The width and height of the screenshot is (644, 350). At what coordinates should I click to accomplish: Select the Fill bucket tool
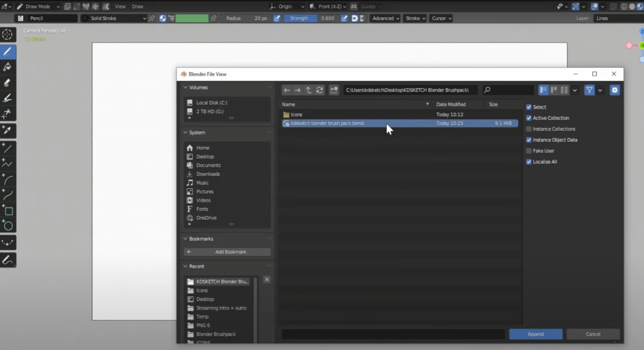pos(8,67)
